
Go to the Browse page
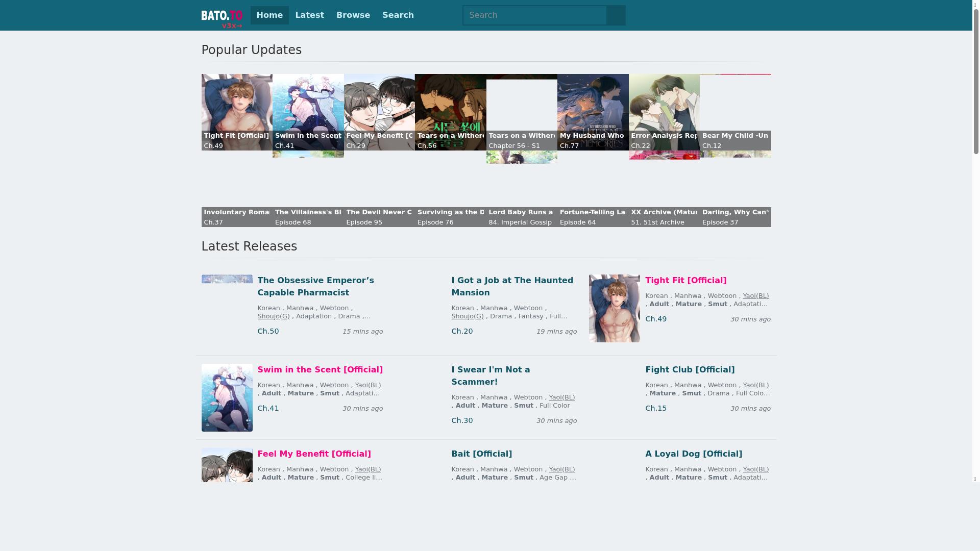pyautogui.click(x=353, y=15)
